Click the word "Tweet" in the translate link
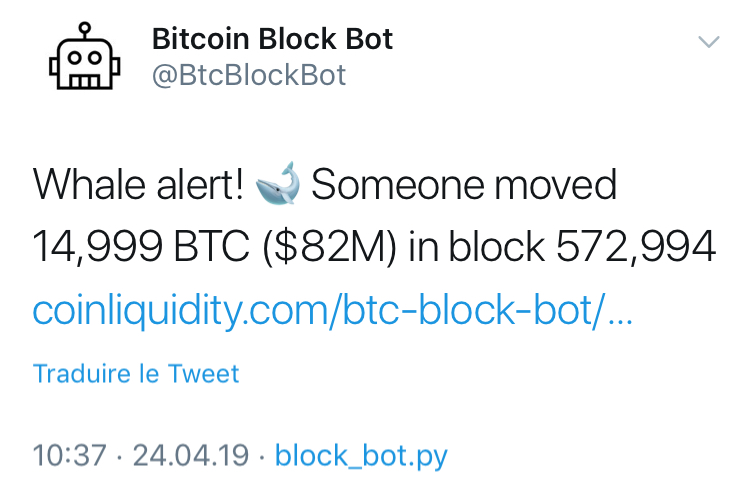This screenshot has height=489, width=750. [203, 374]
